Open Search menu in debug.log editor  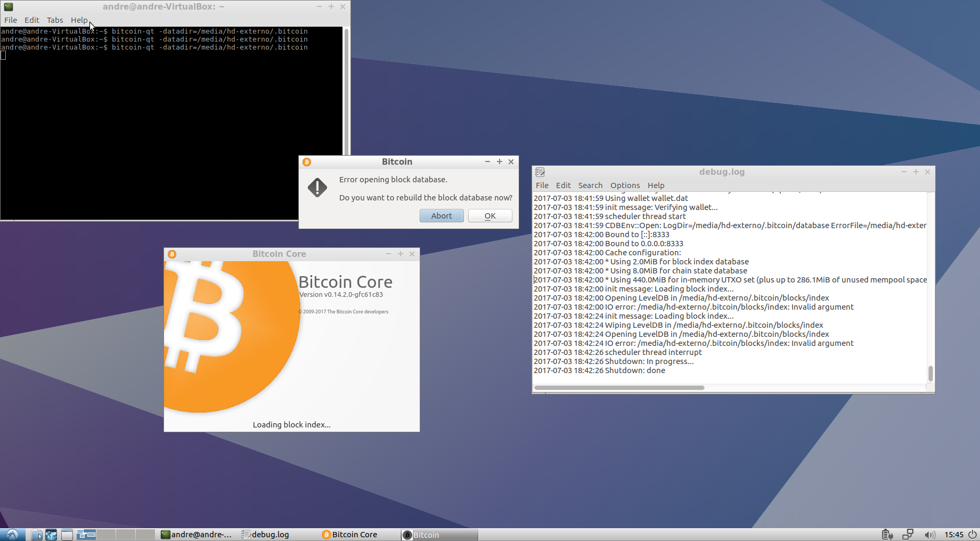[x=590, y=185]
